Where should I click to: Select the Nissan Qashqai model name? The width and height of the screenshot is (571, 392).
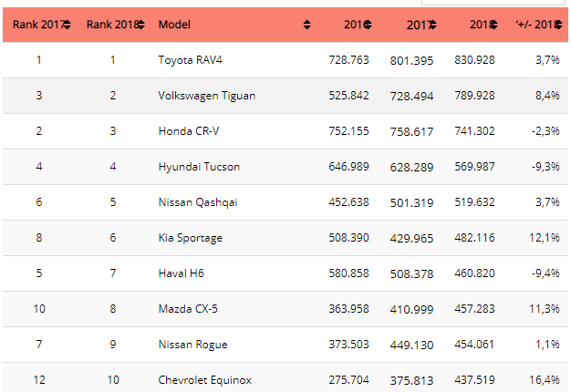tap(198, 202)
